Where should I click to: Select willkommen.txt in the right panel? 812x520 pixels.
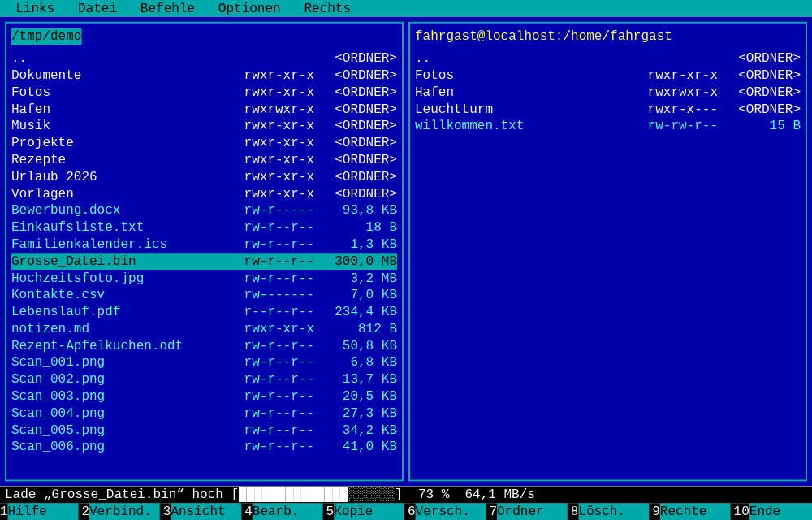(607, 125)
